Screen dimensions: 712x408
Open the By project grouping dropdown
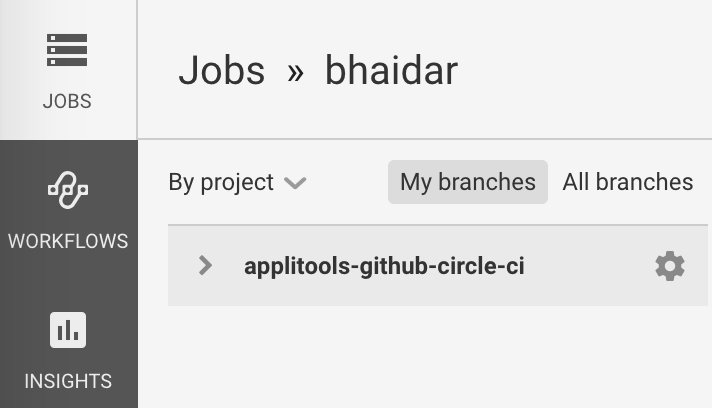click(221, 182)
